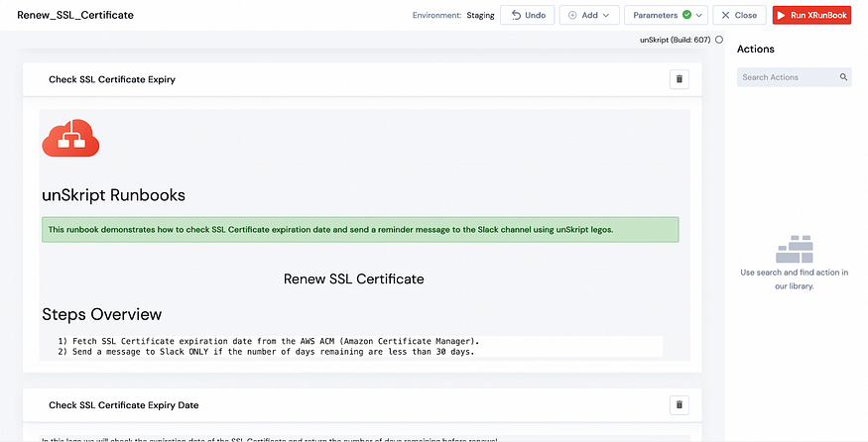868x442 pixels.
Task: Click the Send a message to Slack step line
Action: tap(266, 352)
